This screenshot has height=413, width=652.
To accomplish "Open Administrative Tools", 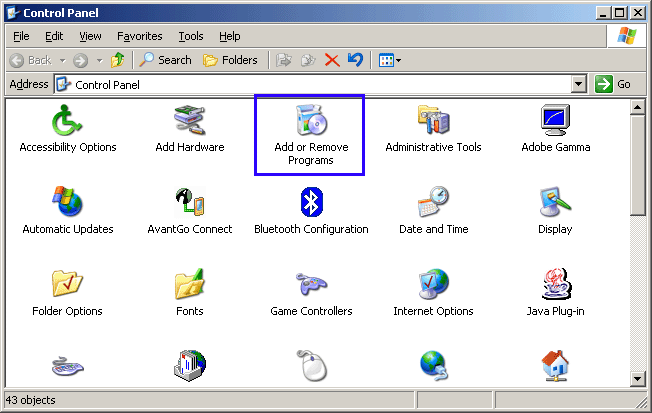I will point(433,129).
